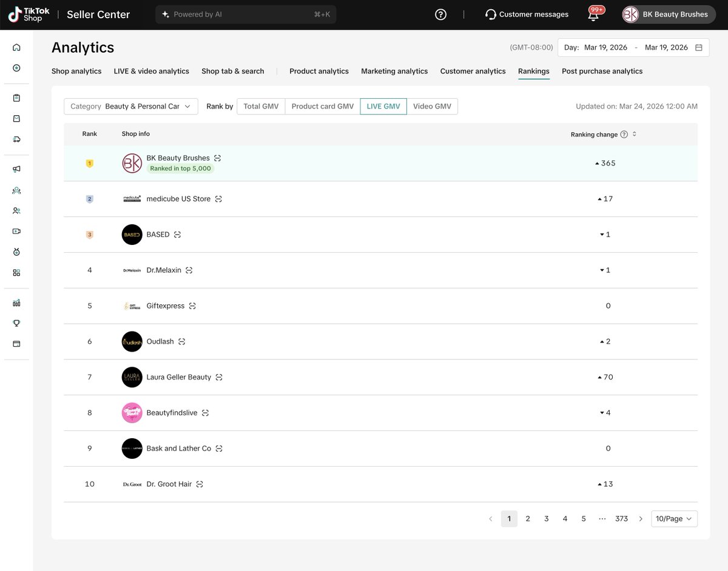The height and width of the screenshot is (571, 728).
Task: Click the Updated on: Mar 24, 2026 text
Action: (x=636, y=106)
